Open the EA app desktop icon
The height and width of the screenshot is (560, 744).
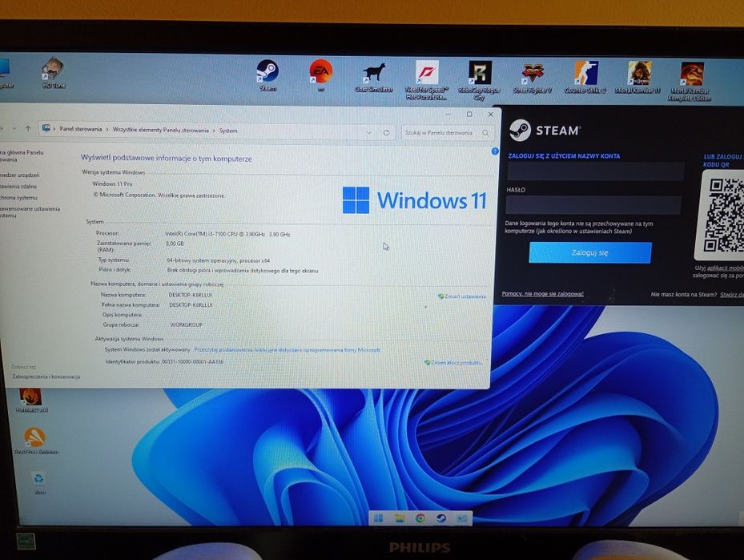[x=321, y=75]
